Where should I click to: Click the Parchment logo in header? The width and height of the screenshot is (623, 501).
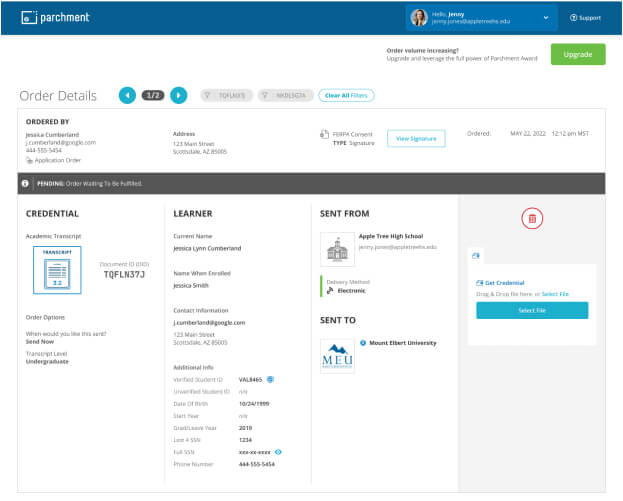coord(55,17)
